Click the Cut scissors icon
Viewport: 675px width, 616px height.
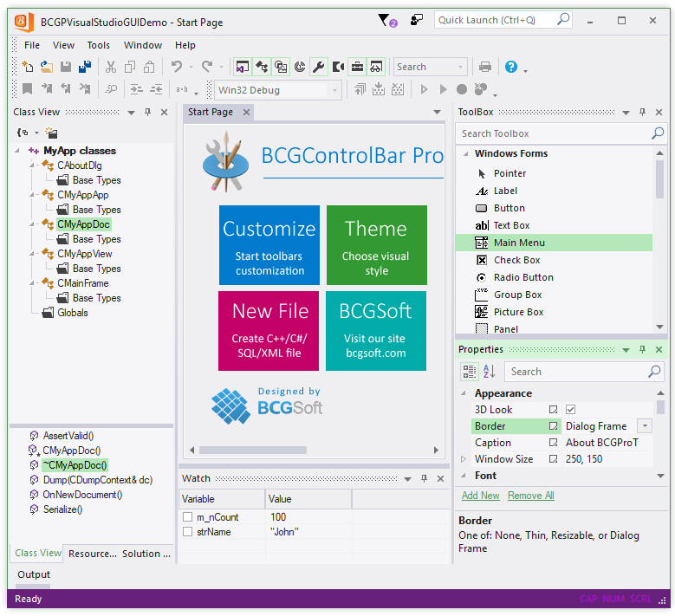pyautogui.click(x=111, y=67)
